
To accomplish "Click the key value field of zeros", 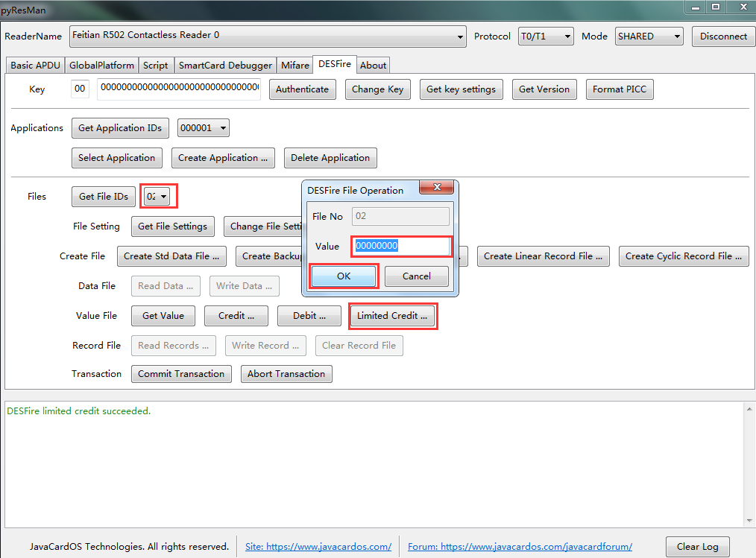I will [179, 89].
